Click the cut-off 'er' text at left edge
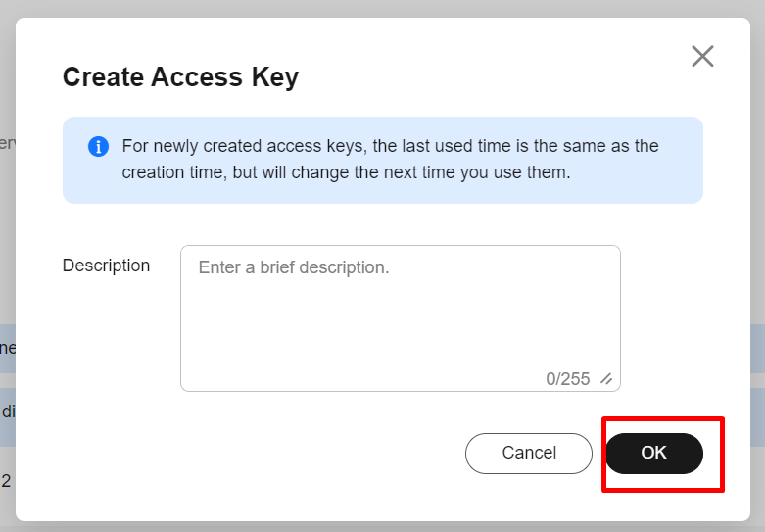This screenshot has width=765, height=532. pyautogui.click(x=7, y=143)
